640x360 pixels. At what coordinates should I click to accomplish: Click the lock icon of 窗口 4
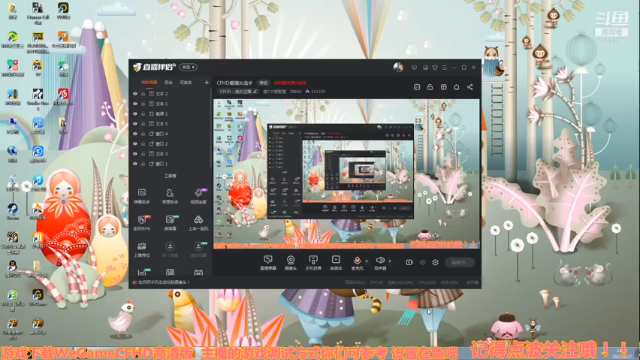click(x=143, y=134)
